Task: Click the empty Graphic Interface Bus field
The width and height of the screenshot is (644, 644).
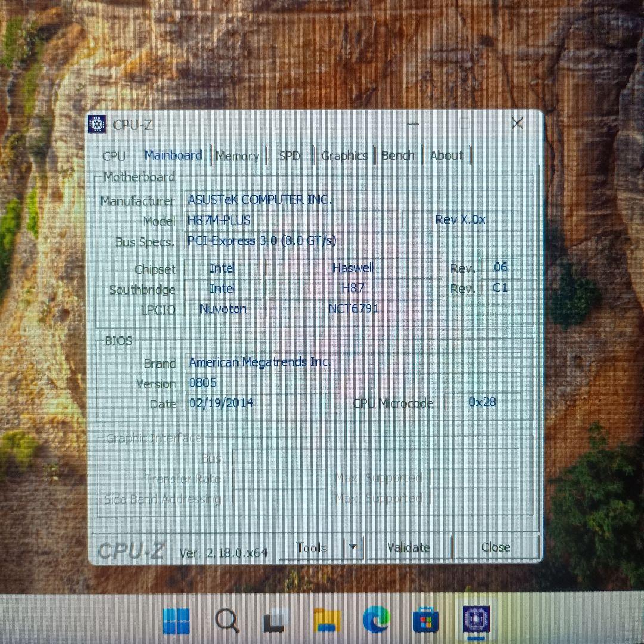Action: (376, 457)
